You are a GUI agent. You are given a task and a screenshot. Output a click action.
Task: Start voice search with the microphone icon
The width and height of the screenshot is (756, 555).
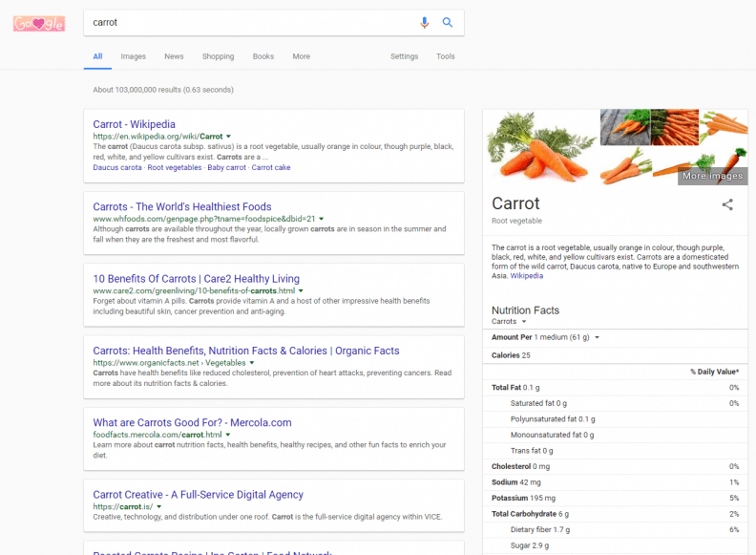coord(424,23)
